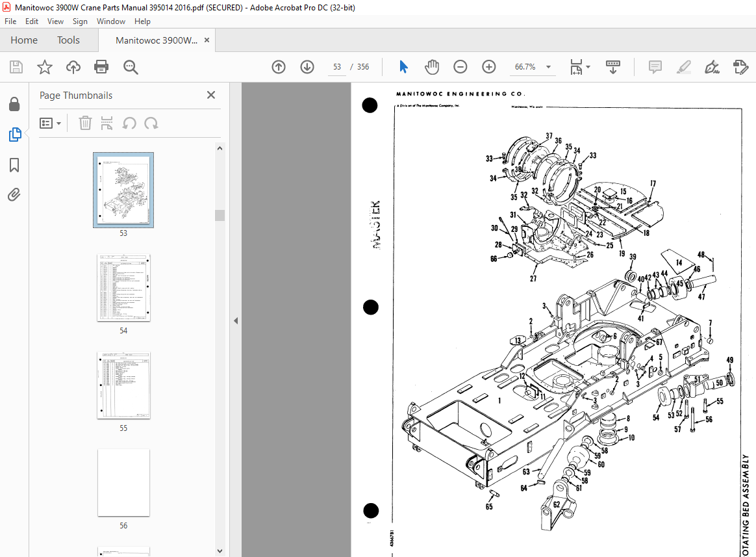The width and height of the screenshot is (756, 557).
Task: Select the Highlight text pen tool
Action: pyautogui.click(x=684, y=66)
